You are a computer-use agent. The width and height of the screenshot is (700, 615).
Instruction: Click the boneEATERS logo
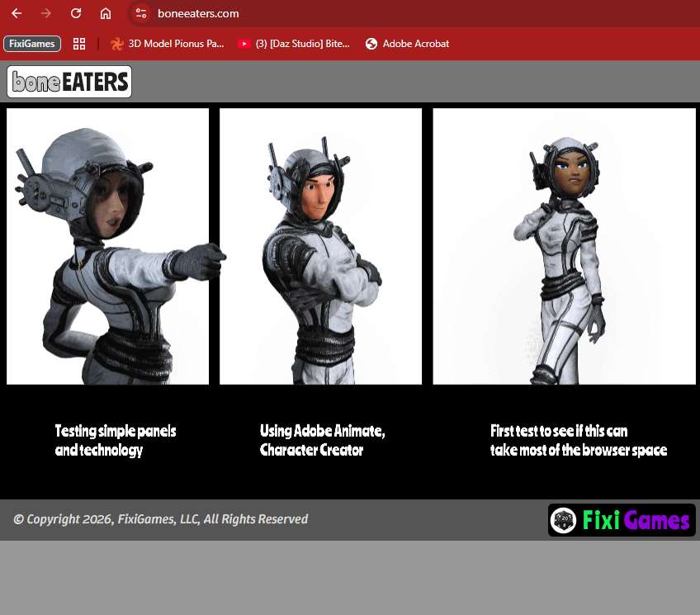[69, 82]
